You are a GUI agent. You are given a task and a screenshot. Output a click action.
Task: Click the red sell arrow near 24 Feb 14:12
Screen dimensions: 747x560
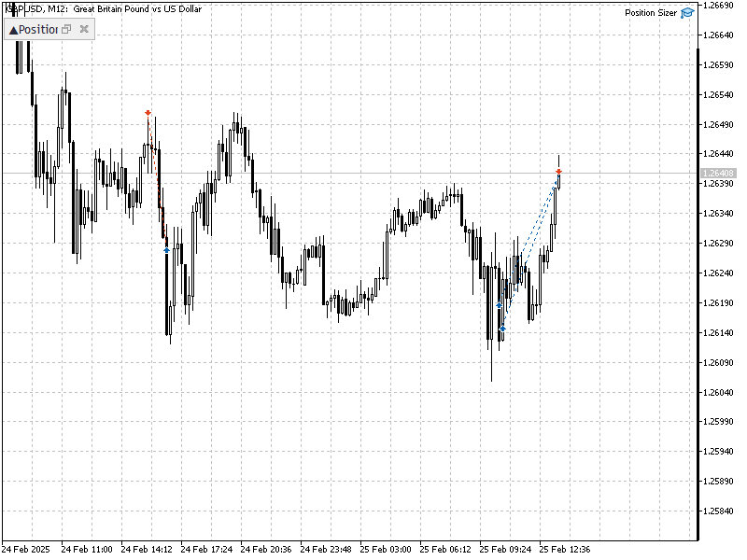[x=148, y=113]
